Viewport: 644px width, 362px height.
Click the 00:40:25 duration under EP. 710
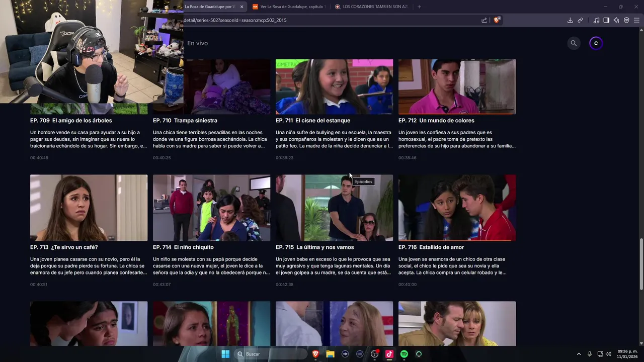tap(162, 158)
